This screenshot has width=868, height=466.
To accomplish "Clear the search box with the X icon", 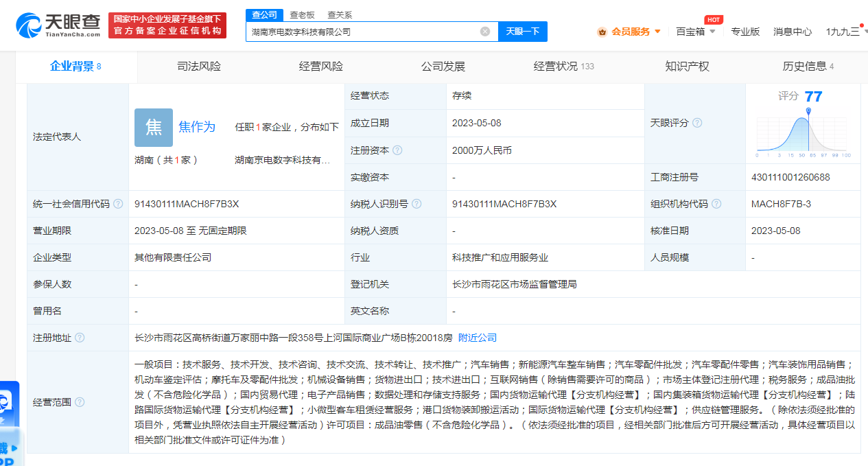I will (x=485, y=32).
